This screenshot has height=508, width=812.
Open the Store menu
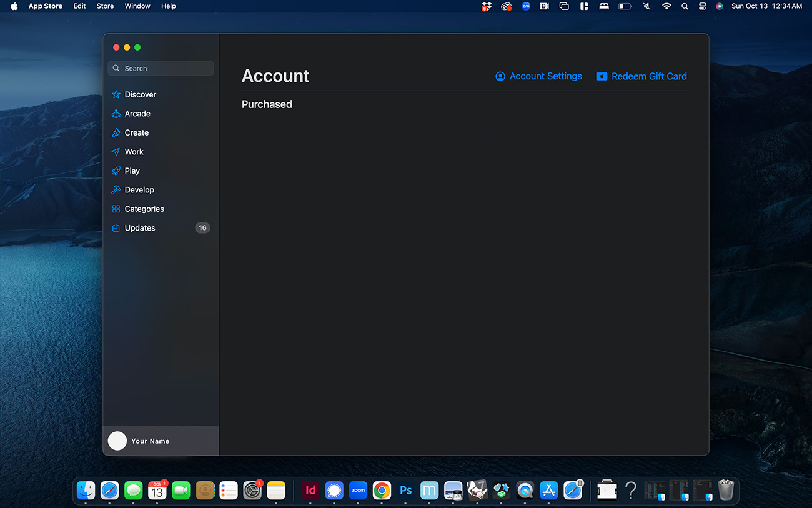pos(105,6)
